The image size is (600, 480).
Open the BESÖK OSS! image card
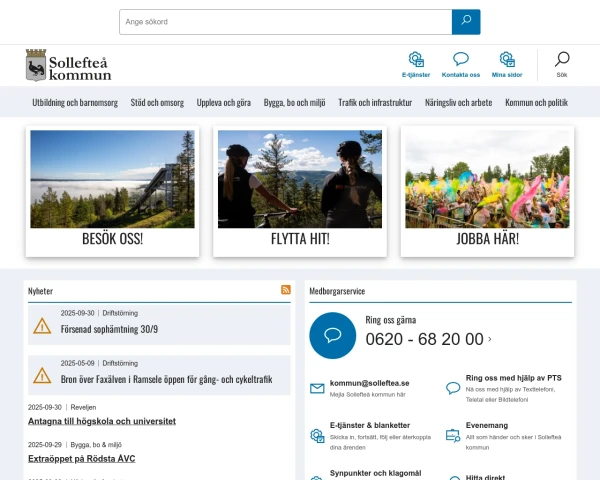tap(112, 191)
